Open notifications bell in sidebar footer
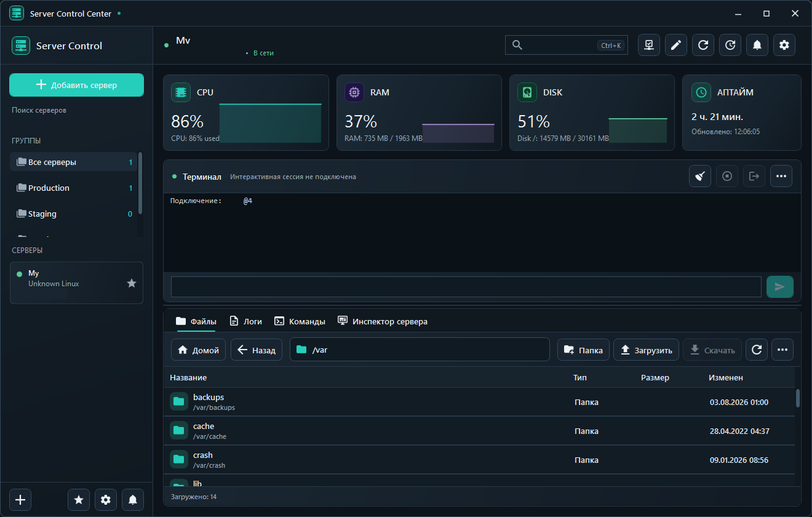The width and height of the screenshot is (812, 517). pyautogui.click(x=133, y=500)
